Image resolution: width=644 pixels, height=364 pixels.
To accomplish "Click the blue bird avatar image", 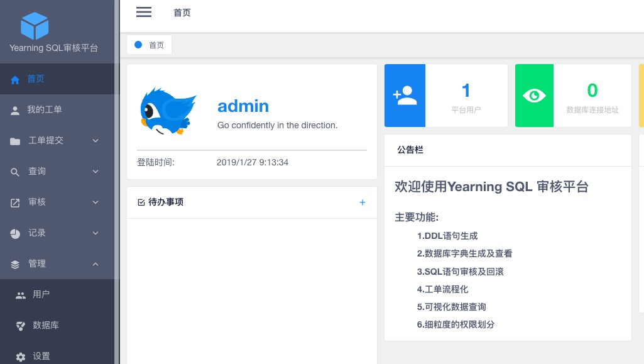I will (x=168, y=111).
